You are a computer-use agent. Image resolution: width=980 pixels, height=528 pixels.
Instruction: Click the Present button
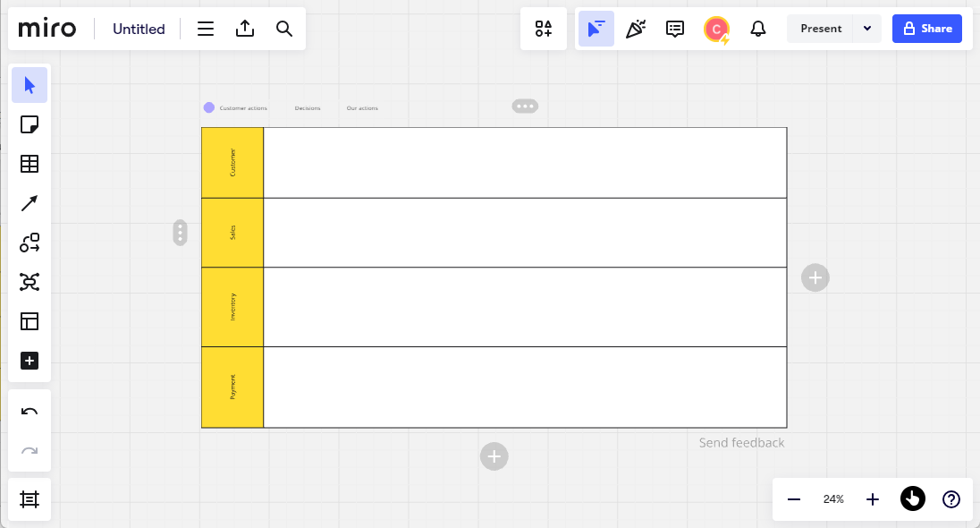pos(821,29)
